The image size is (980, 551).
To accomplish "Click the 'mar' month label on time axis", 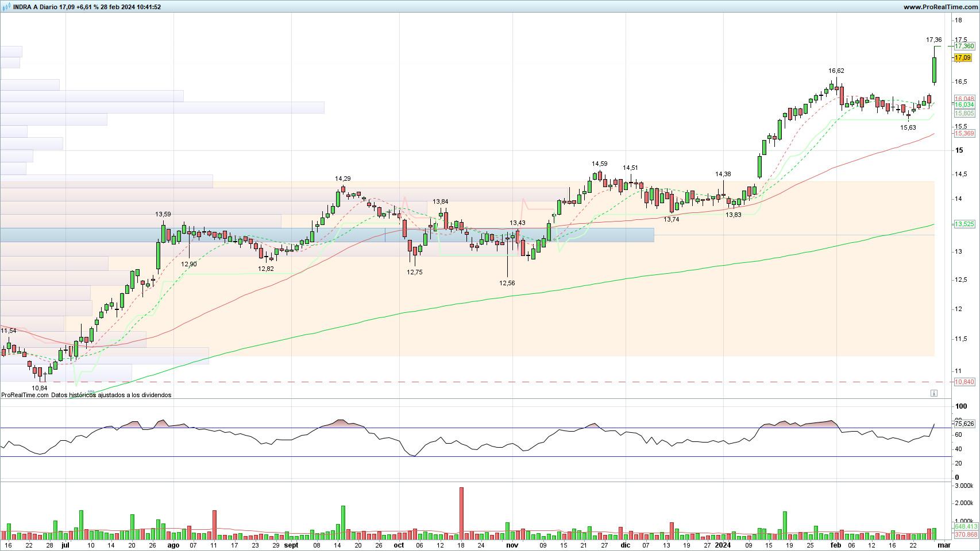I will coord(944,545).
